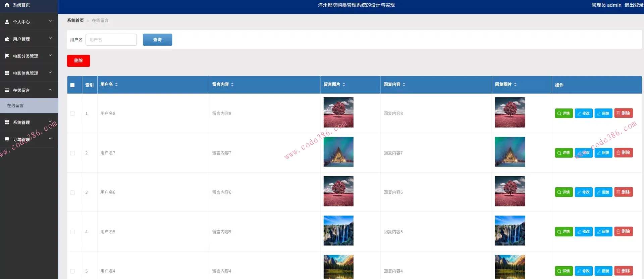
Task: Collapse the 在线留言 menu chevron
Action: tap(50, 90)
